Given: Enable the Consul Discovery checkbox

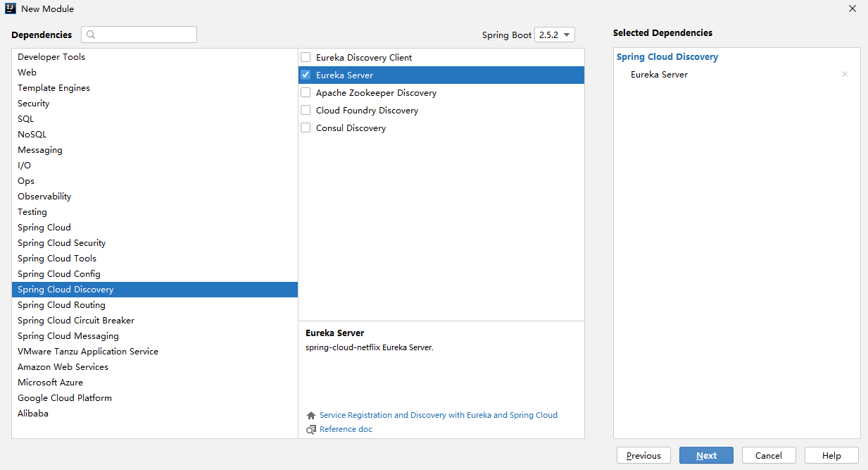Looking at the screenshot, I should pos(306,128).
